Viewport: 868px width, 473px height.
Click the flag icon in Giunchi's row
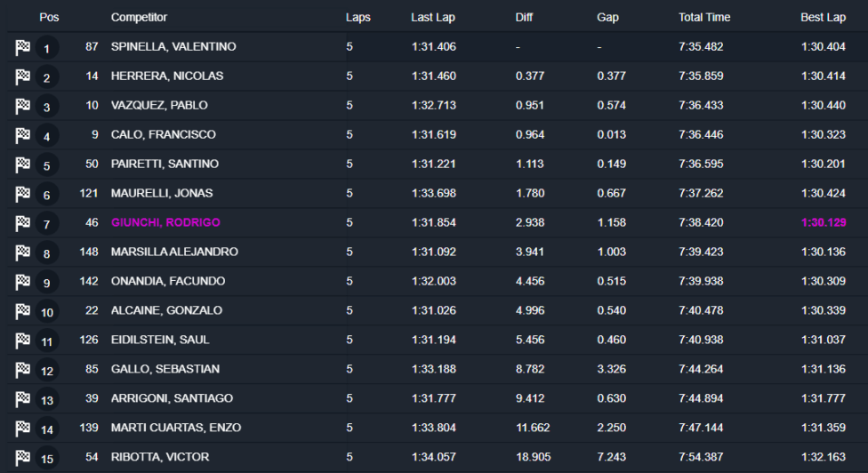[x=23, y=224]
